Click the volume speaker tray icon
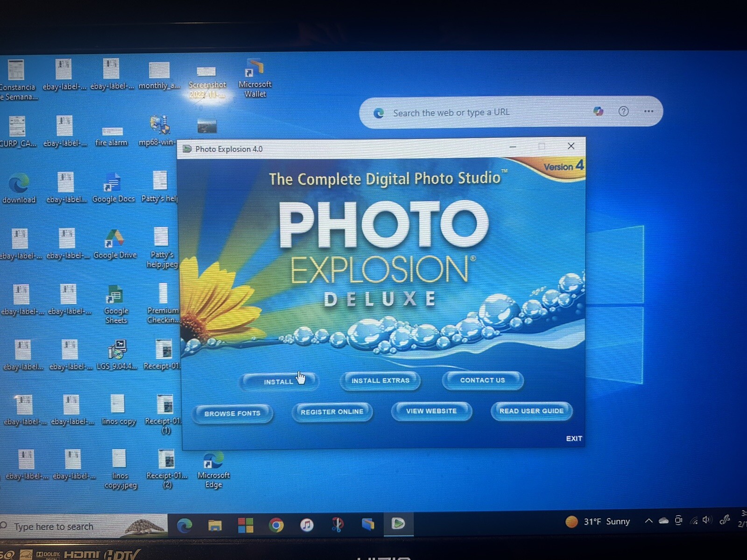Image resolution: width=747 pixels, height=560 pixels. 706,519
